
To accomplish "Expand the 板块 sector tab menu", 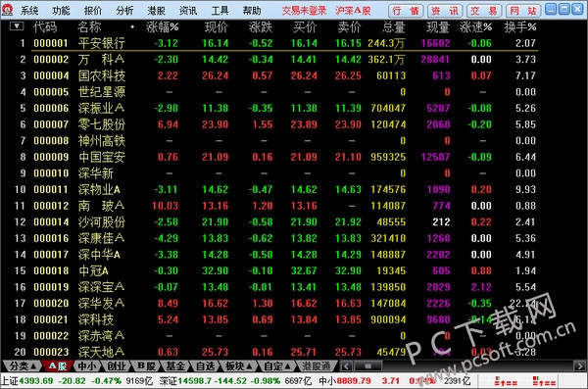I will tap(238, 365).
